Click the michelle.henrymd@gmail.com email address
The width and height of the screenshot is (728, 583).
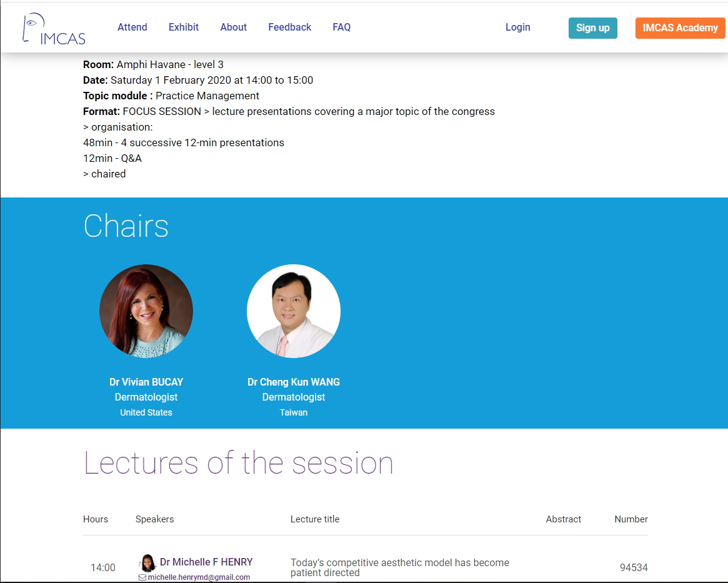(199, 577)
